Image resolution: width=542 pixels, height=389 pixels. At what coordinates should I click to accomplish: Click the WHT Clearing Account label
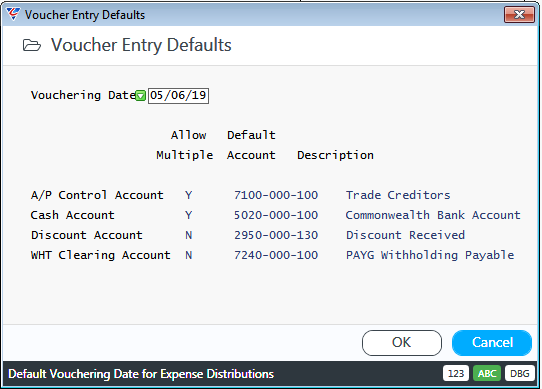[101, 256]
